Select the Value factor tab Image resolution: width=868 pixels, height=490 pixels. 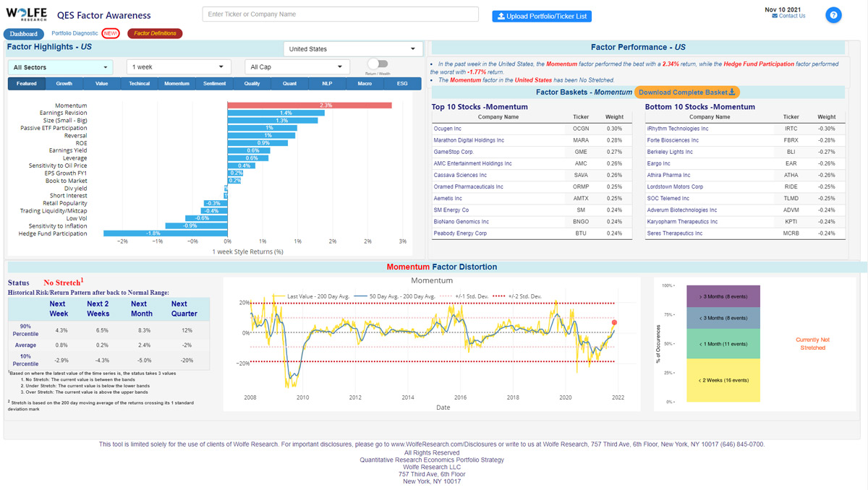(x=102, y=84)
